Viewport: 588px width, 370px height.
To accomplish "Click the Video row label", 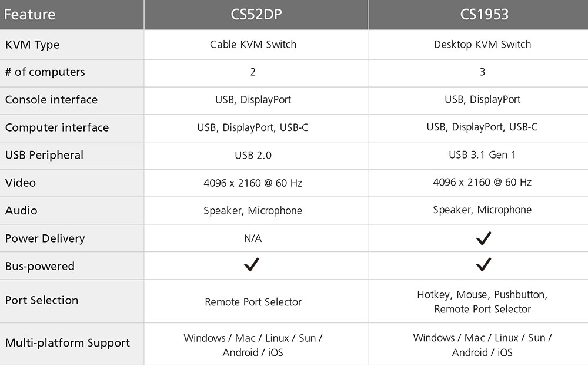I will coord(21,183).
